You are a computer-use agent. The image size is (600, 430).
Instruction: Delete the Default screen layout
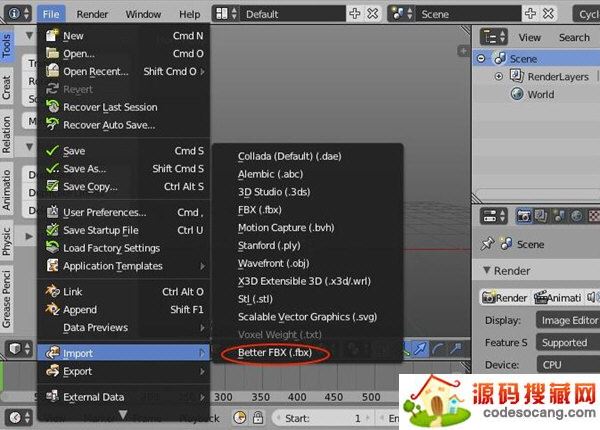(x=373, y=14)
